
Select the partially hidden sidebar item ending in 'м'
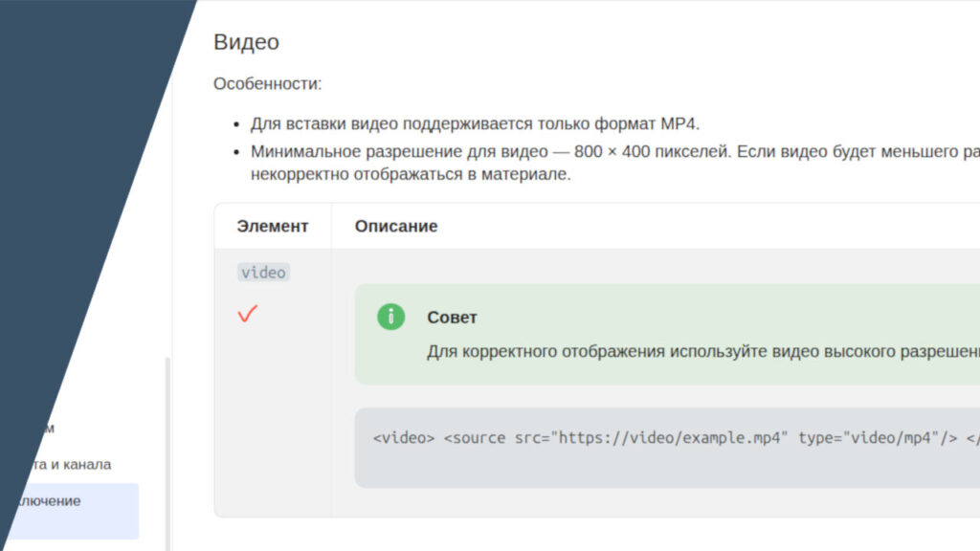point(48,429)
